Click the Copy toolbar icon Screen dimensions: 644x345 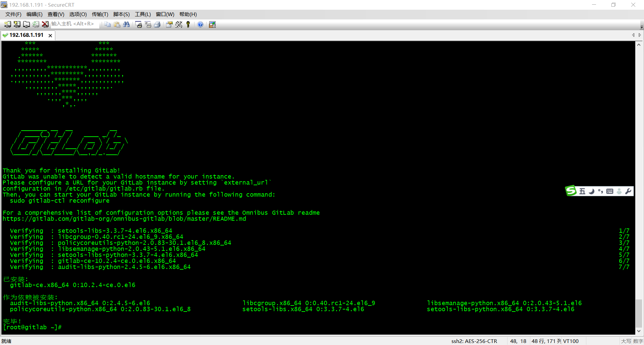(107, 24)
